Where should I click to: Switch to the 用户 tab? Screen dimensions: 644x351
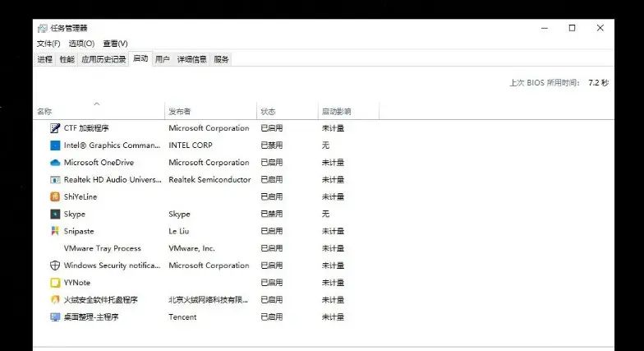pyautogui.click(x=163, y=59)
